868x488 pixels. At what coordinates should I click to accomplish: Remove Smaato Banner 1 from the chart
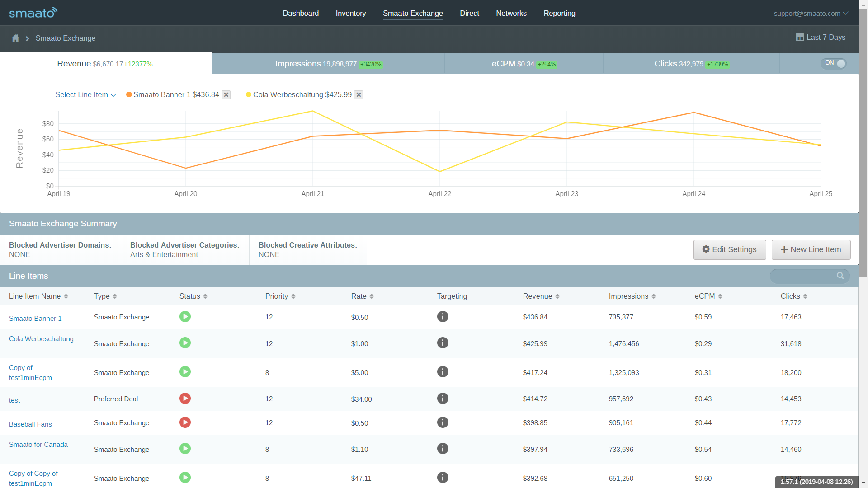point(226,95)
